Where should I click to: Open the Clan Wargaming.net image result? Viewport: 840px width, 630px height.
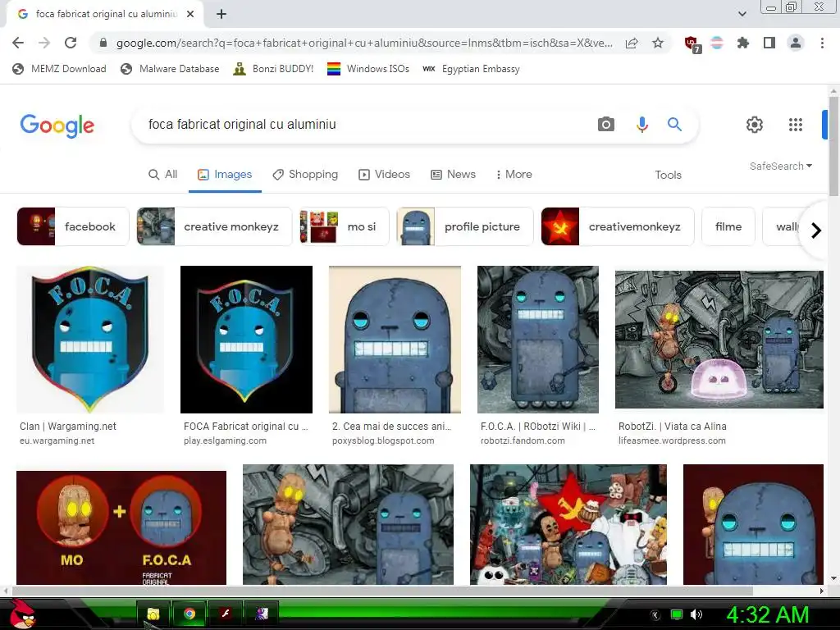click(90, 339)
